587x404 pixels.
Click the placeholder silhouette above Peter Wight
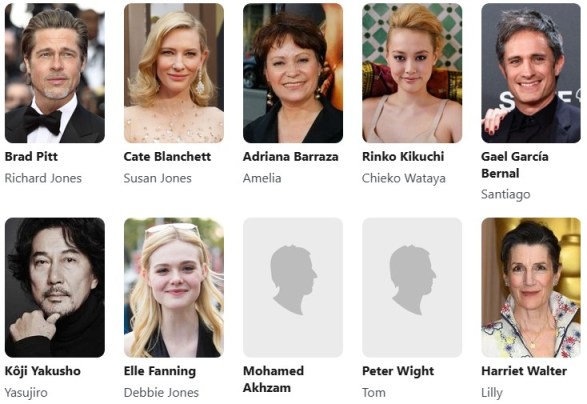(412, 288)
